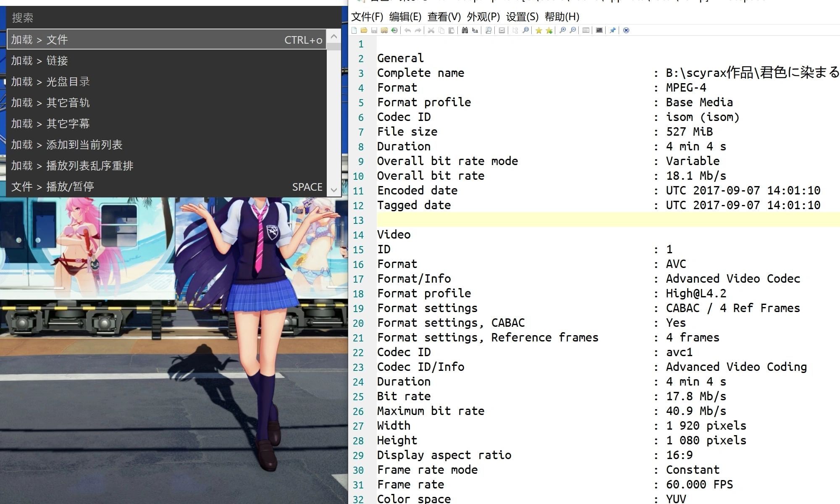Viewport: 840px width, 504px height.
Task: Click the pin always-on-top icon
Action: point(613,30)
